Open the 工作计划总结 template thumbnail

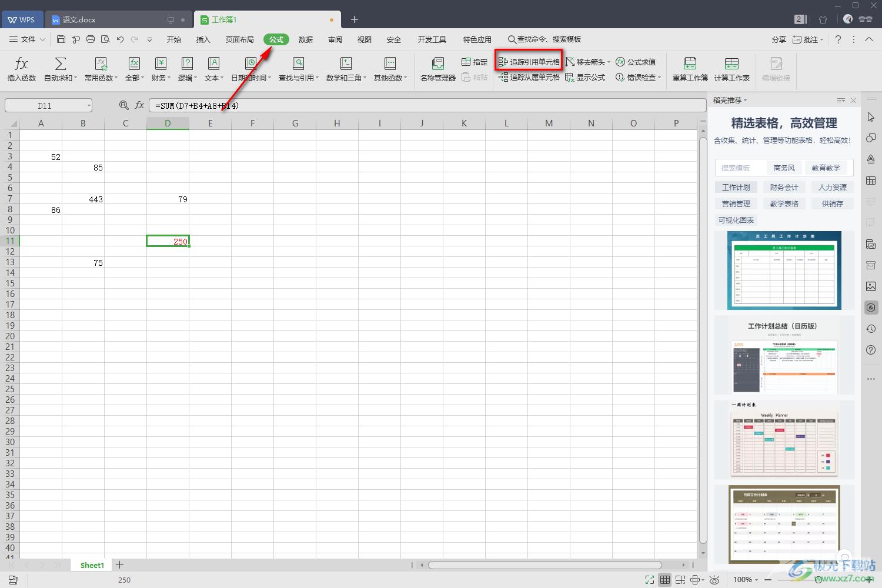click(x=784, y=356)
